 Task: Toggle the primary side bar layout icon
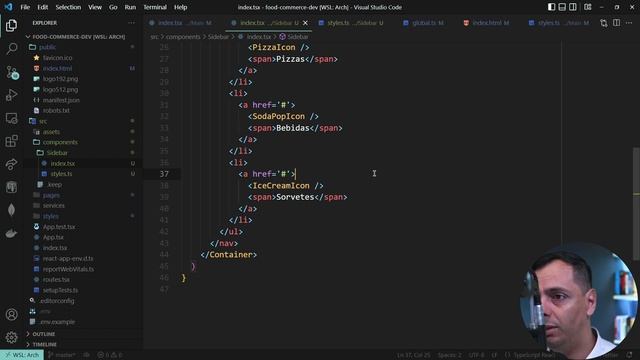point(551,7)
